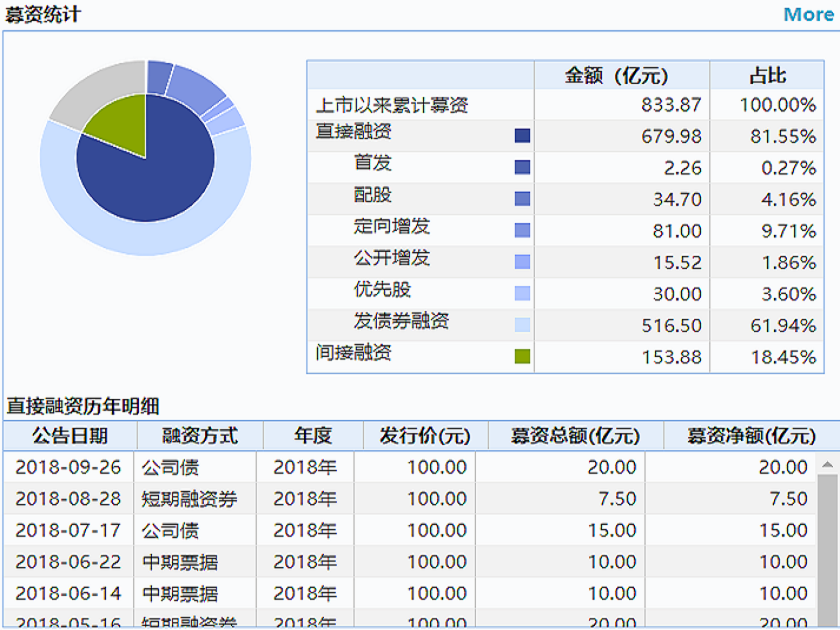Sort by 公告日期 column header
Viewport: 840px width, 630px height.
70,436
